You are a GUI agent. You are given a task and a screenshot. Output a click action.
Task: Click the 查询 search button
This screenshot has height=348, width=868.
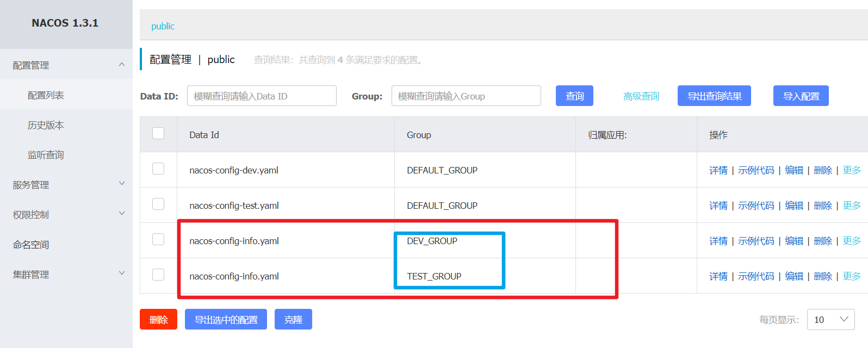pyautogui.click(x=574, y=96)
